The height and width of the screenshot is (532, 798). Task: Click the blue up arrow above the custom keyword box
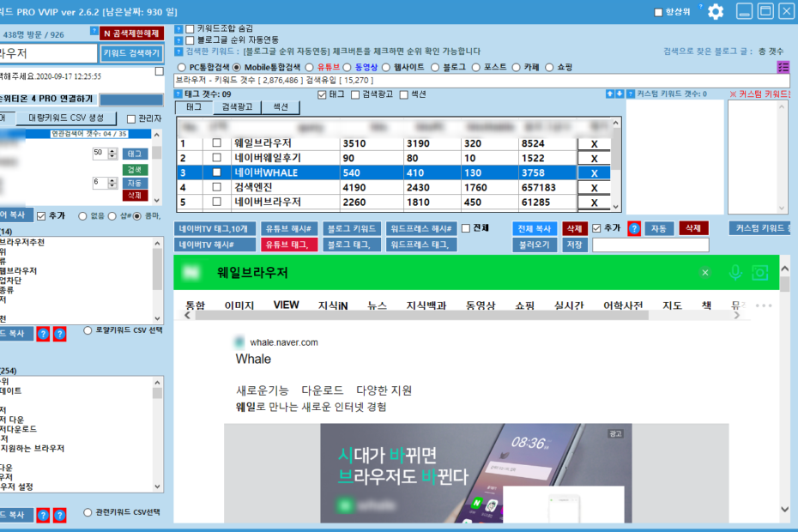pos(610,94)
